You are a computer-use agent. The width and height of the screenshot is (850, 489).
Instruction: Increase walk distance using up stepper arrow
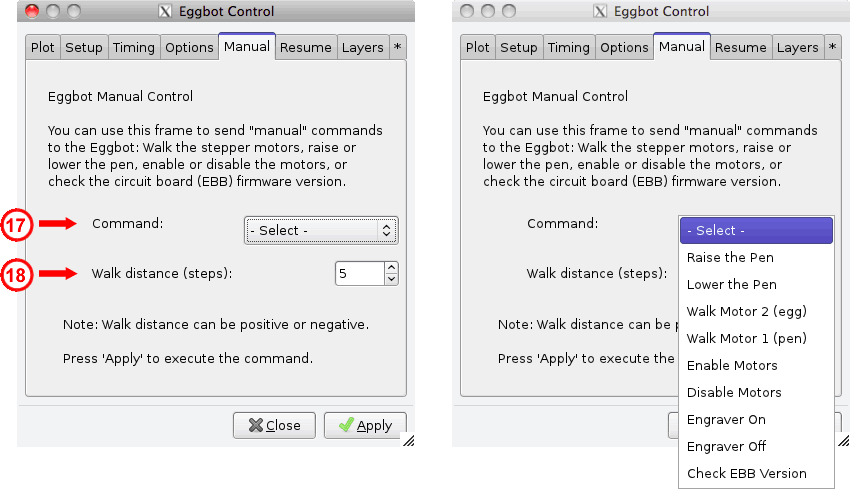(390, 267)
